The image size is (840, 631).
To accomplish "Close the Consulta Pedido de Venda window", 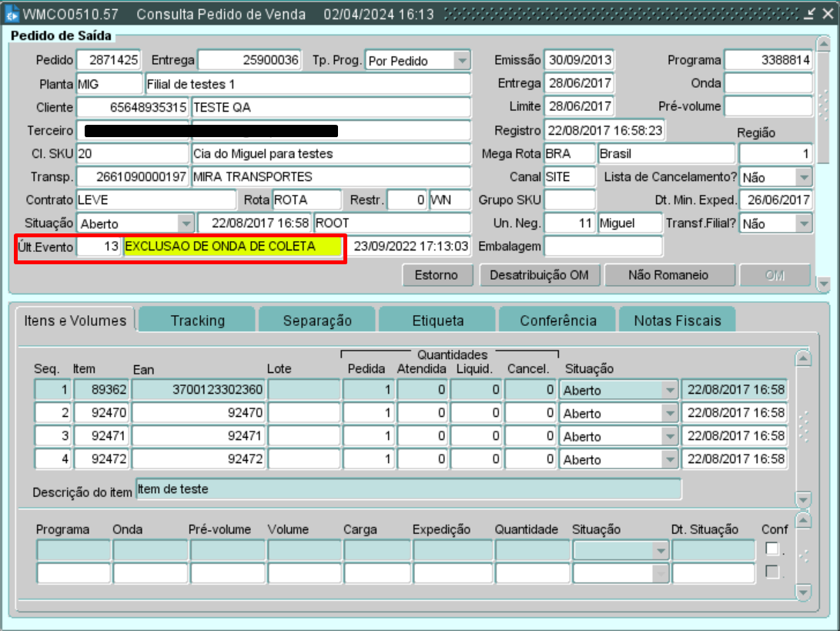I will tap(828, 13).
